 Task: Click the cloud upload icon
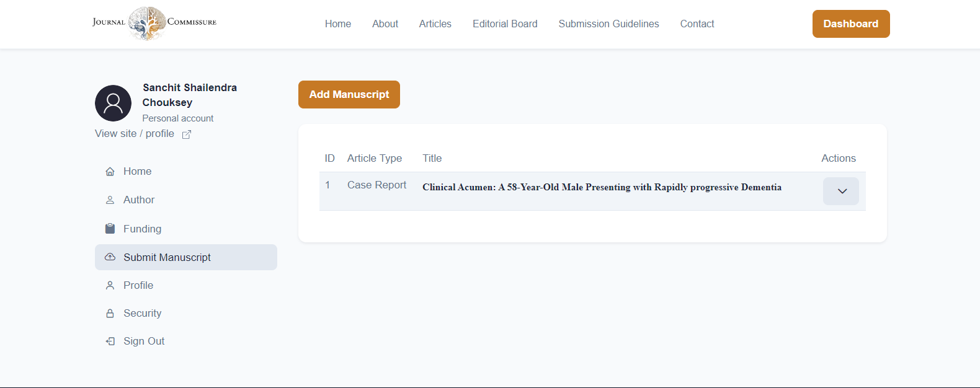110,257
